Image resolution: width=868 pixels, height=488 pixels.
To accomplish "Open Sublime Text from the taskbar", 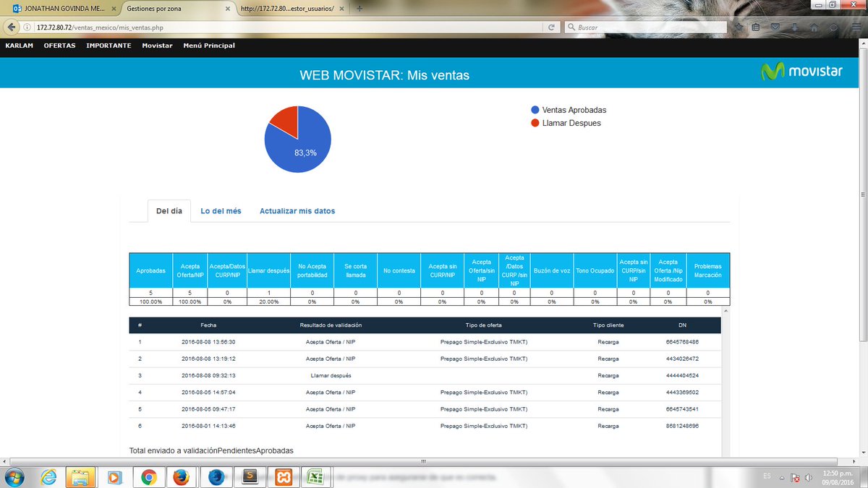I will (x=250, y=477).
